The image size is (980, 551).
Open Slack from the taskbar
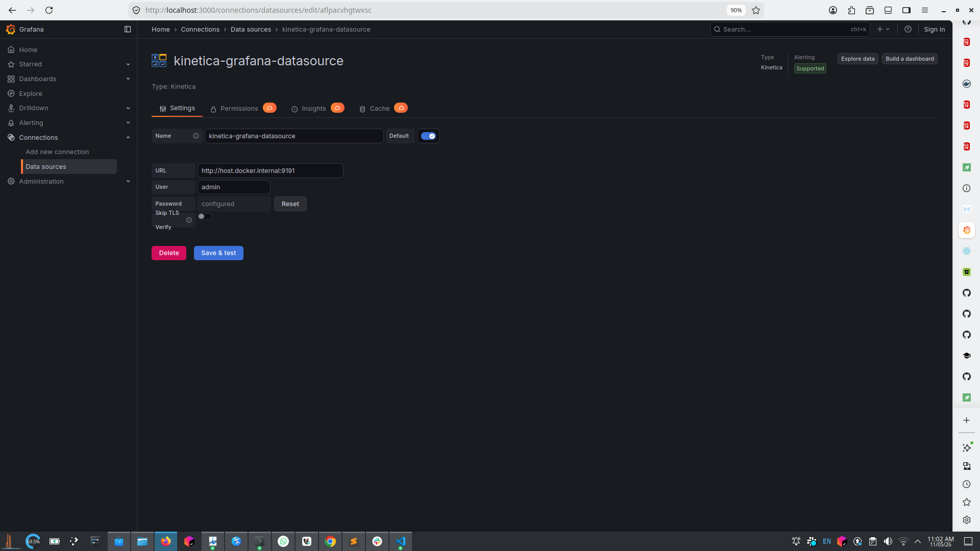[377, 541]
